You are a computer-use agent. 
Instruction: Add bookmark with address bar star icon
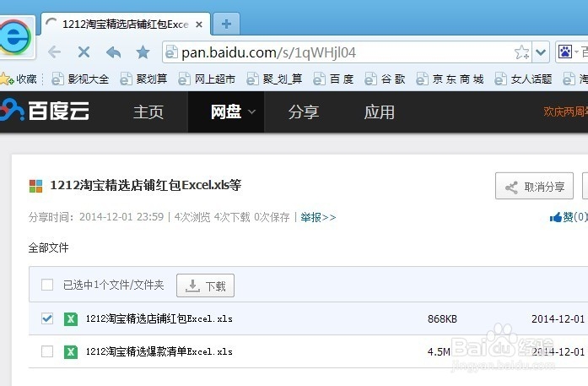coord(521,52)
